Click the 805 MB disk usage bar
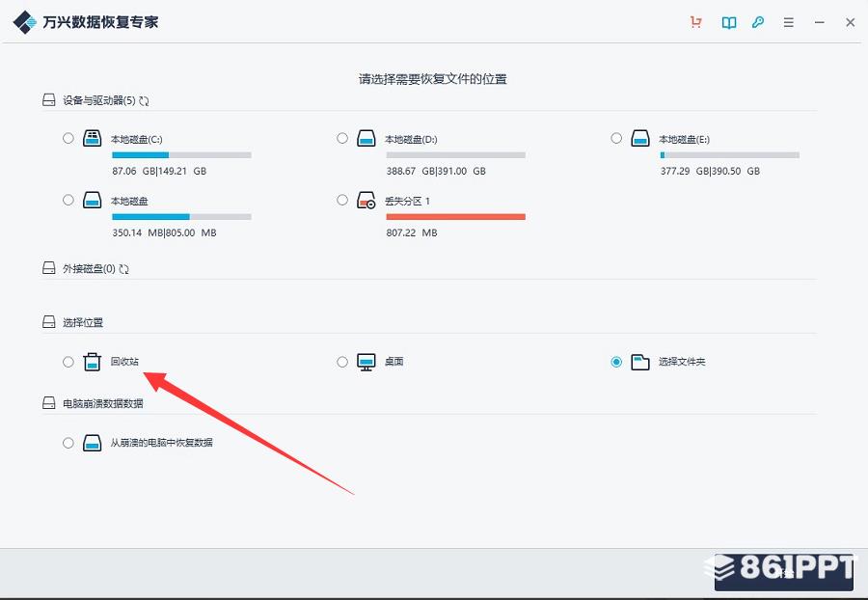The height and width of the screenshot is (600, 868). (181, 217)
